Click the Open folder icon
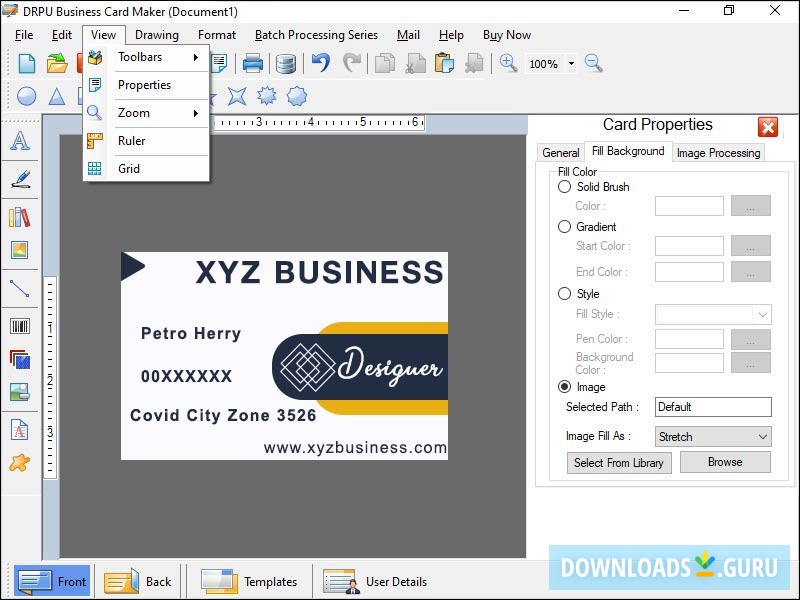Screen dimensions: 800x600 click(x=57, y=64)
